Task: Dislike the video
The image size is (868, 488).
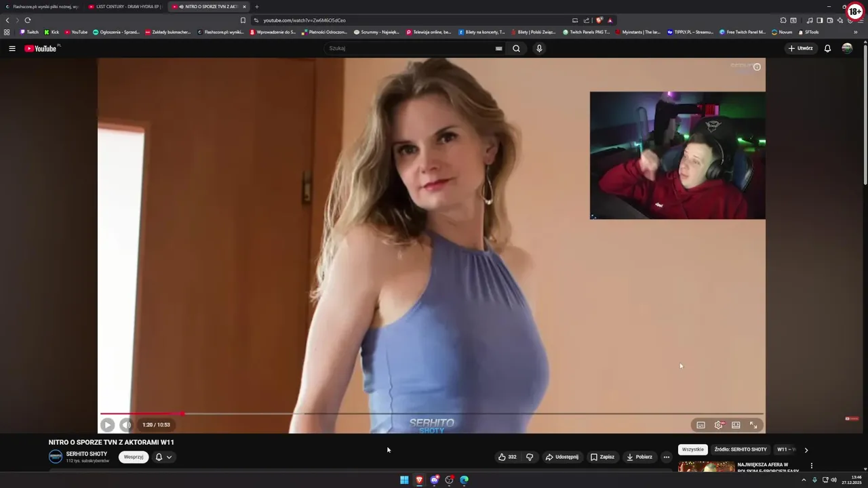Action: tap(530, 457)
